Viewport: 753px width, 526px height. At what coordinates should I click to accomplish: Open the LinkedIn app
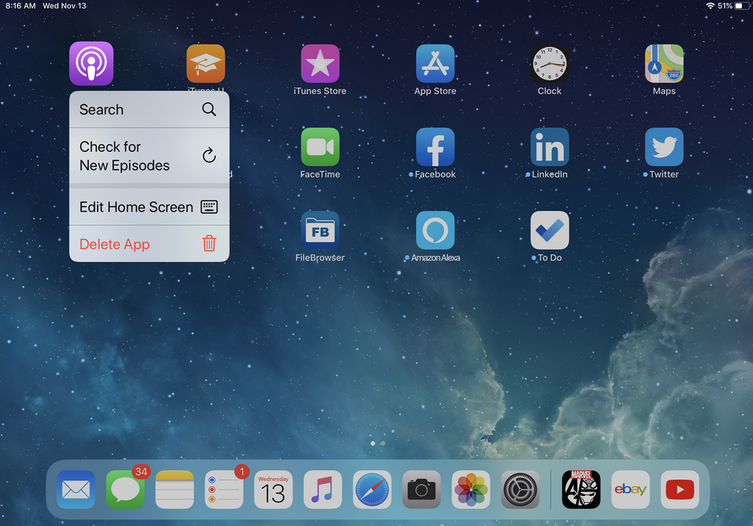pos(550,147)
